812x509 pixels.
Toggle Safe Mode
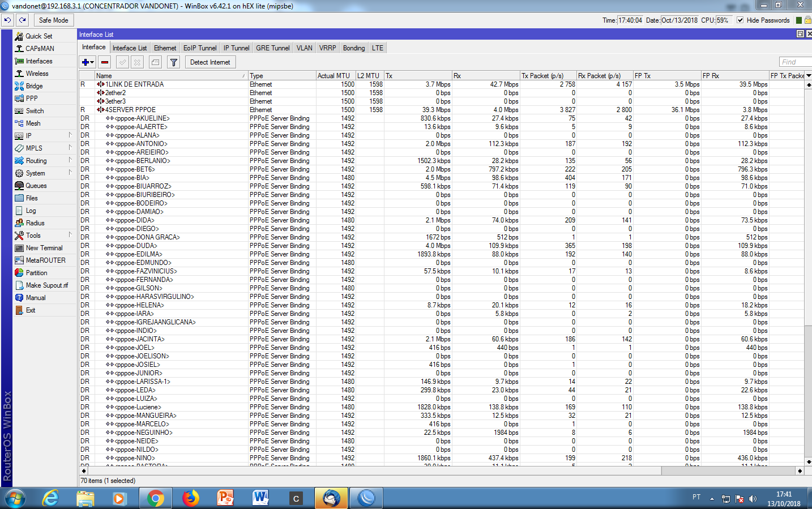[x=53, y=20]
